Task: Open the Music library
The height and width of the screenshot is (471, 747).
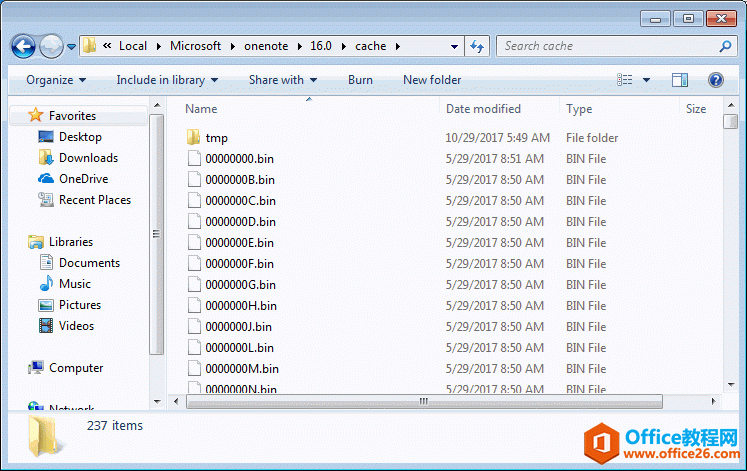Action: (x=74, y=283)
